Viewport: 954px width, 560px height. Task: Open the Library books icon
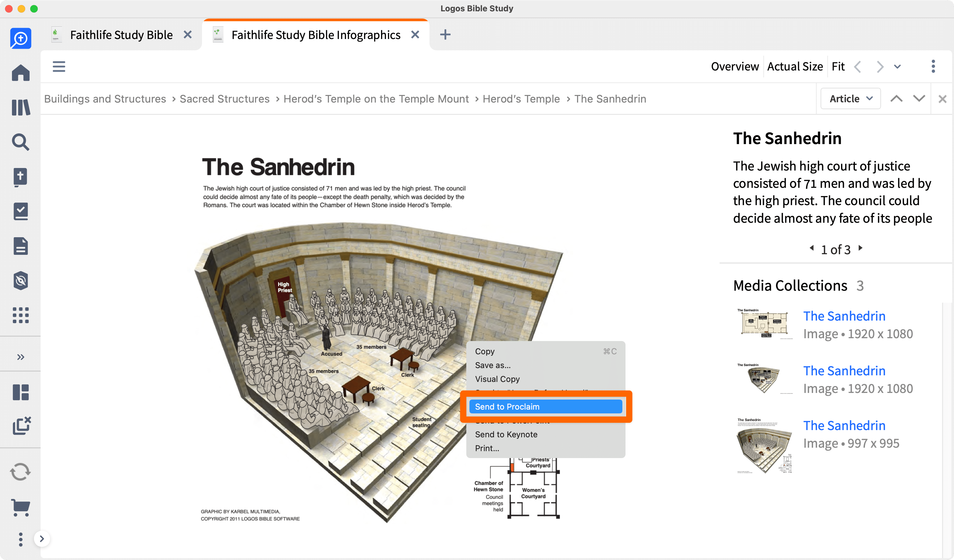[20, 108]
